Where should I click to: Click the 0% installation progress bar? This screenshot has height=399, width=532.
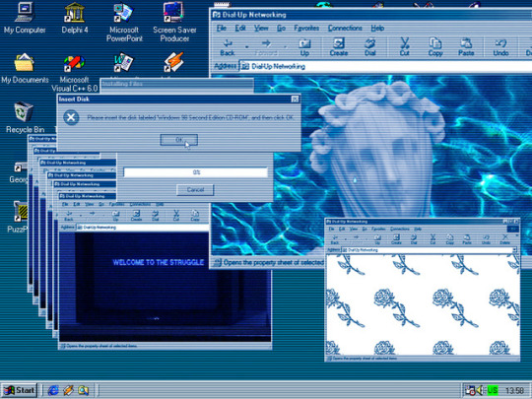tap(195, 172)
